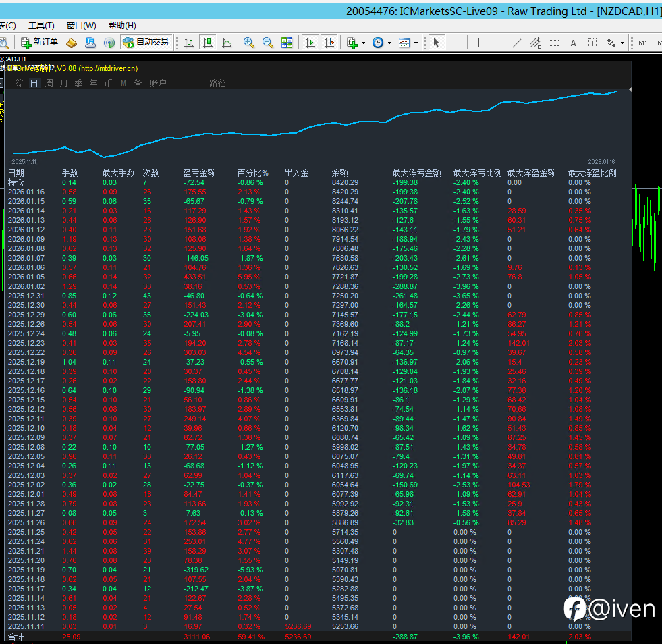
Task: Select the trendline drawing tool
Action: point(517,43)
